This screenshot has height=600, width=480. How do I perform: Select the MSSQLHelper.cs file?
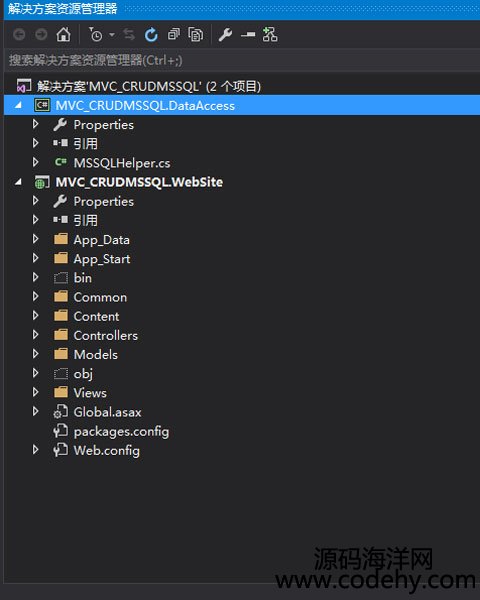(122, 163)
